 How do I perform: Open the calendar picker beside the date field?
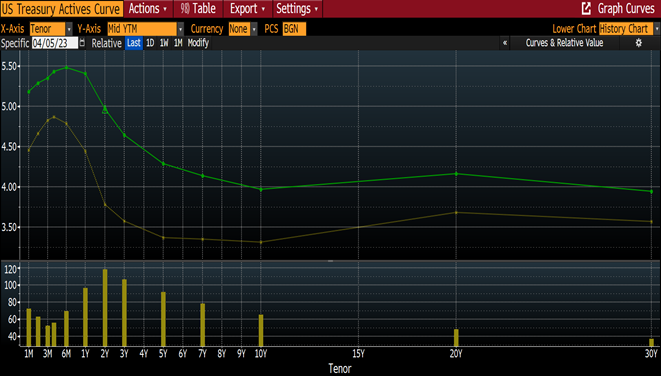(82, 43)
